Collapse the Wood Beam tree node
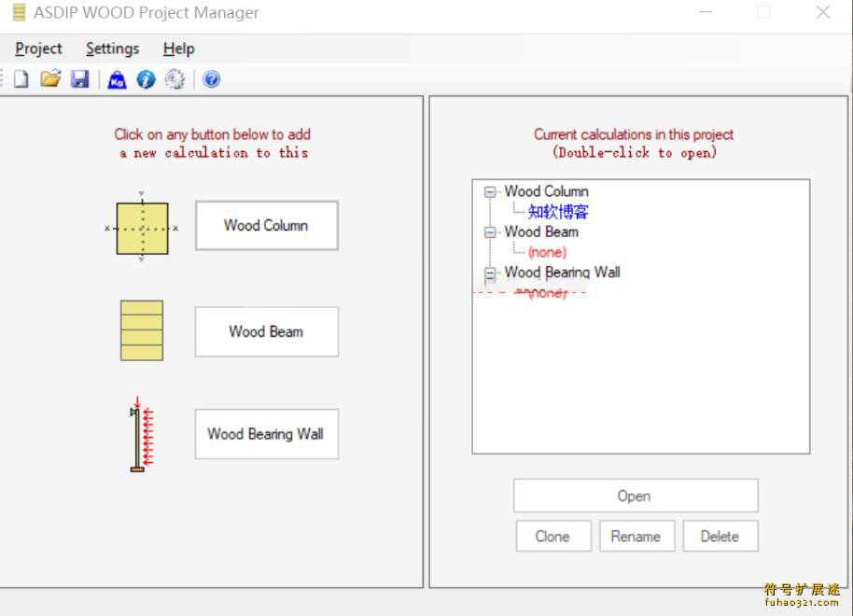This screenshot has height=616, width=853. click(490, 232)
